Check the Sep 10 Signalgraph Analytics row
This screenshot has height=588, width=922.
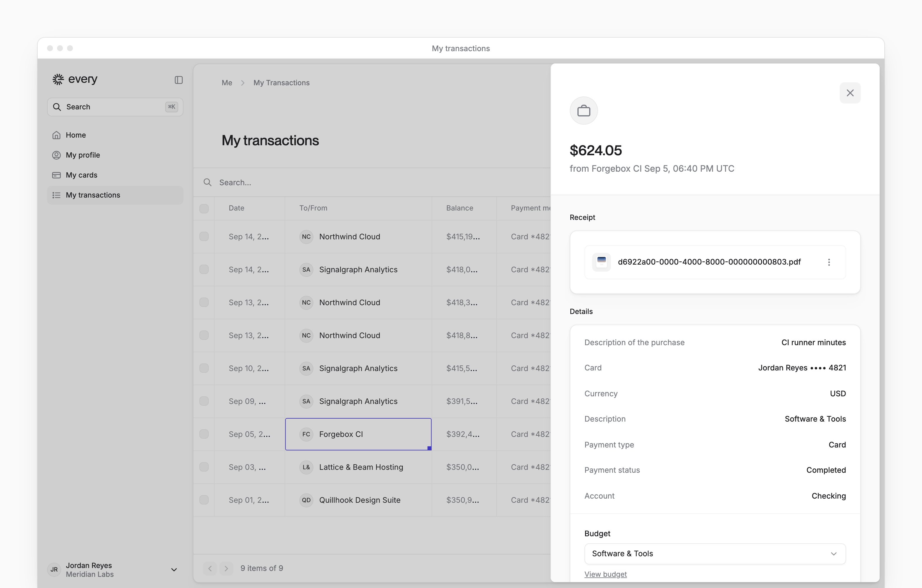(x=204, y=368)
